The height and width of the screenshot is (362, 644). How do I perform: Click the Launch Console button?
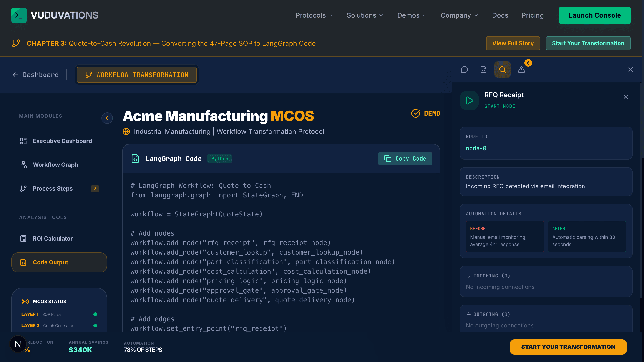coord(595,15)
